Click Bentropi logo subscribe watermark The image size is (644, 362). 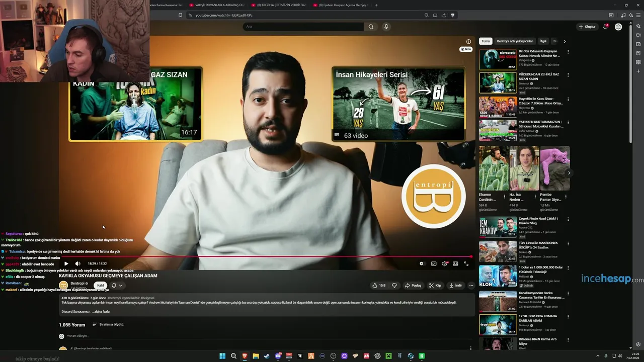click(434, 196)
